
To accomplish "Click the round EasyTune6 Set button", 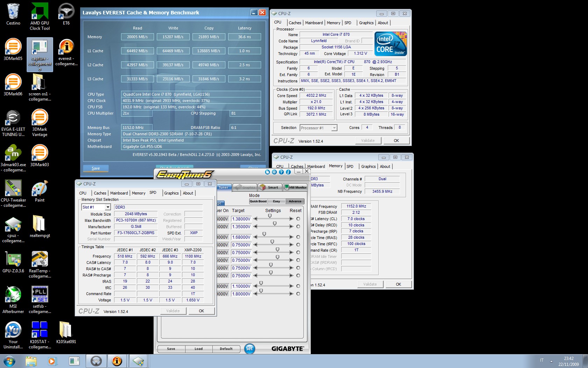I will pos(249,348).
